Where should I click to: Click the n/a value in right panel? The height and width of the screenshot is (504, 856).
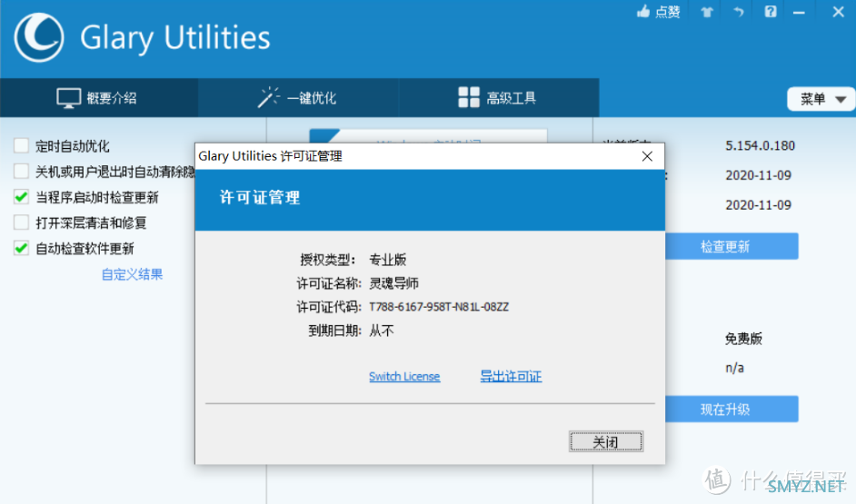click(734, 368)
